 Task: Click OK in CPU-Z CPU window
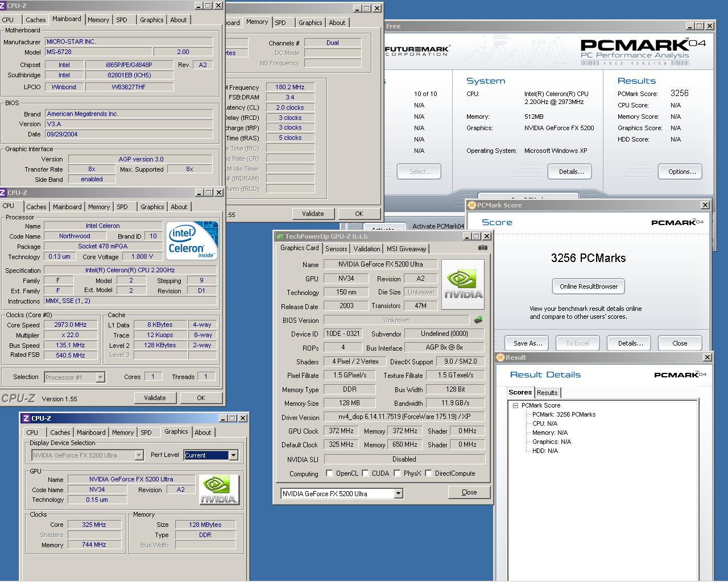(201, 398)
